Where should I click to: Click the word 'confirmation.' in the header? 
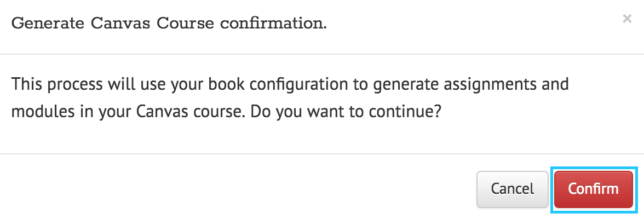(x=274, y=24)
